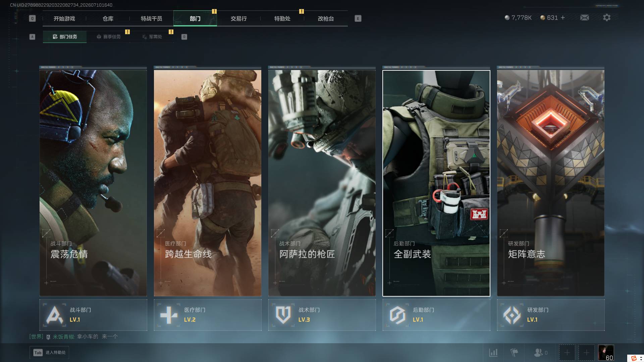644x362 pixels.
Task: Open the friends list icon
Action: tap(541, 353)
